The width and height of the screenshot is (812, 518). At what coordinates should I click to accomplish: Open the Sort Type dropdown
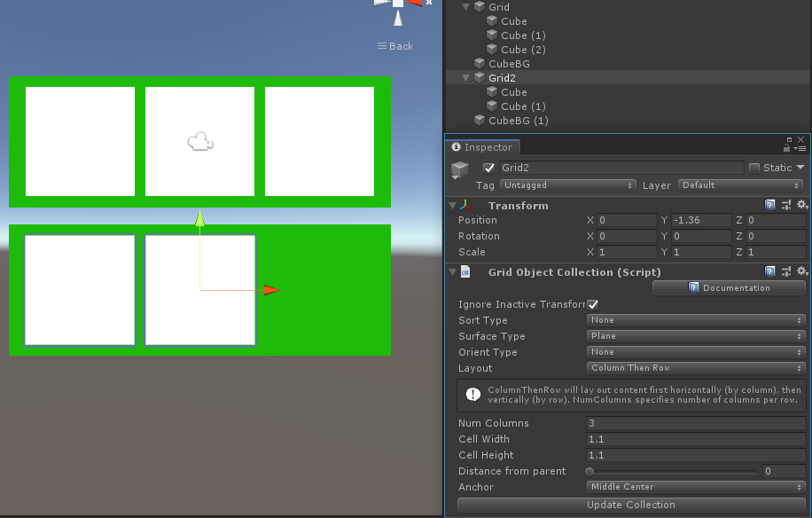pos(696,320)
